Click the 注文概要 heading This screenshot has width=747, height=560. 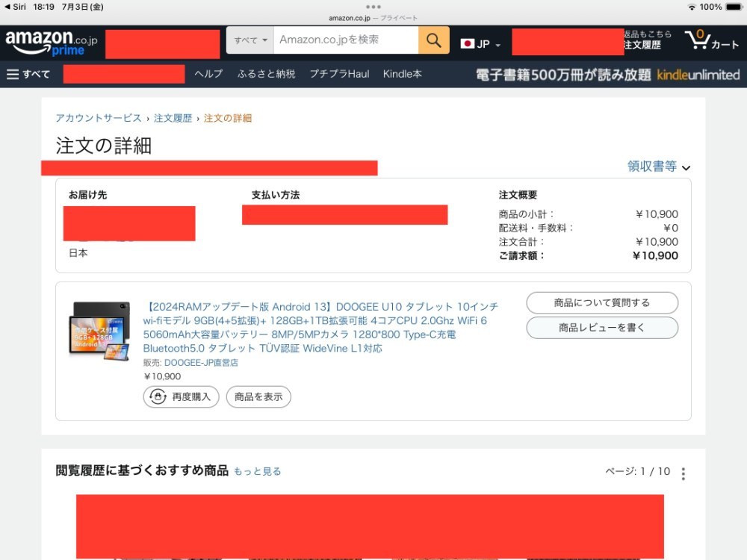518,195
